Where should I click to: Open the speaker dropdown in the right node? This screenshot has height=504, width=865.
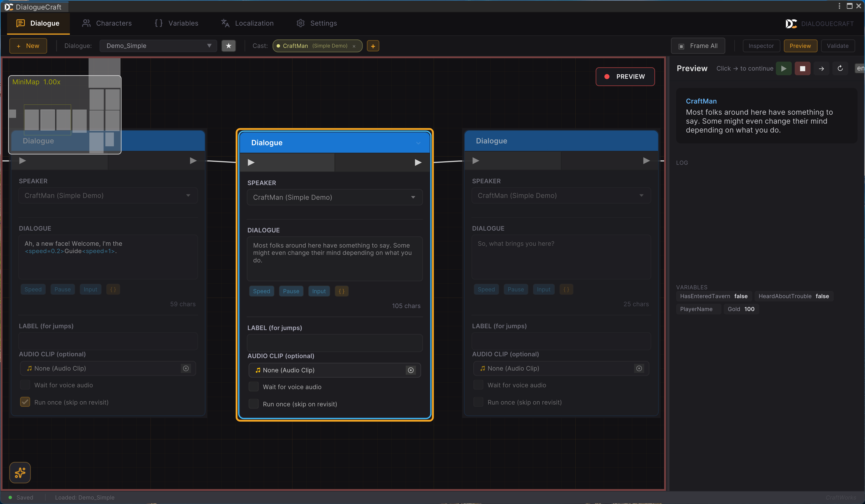point(561,196)
